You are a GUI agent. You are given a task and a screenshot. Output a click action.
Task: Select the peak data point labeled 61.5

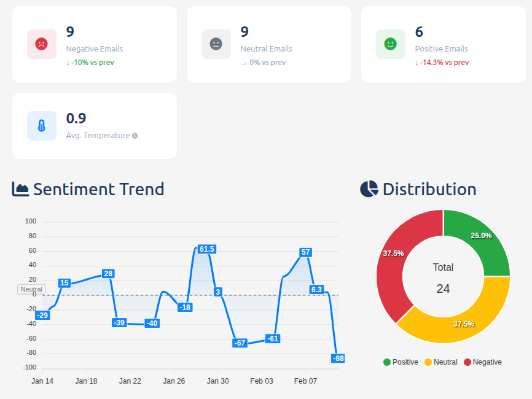tap(206, 249)
